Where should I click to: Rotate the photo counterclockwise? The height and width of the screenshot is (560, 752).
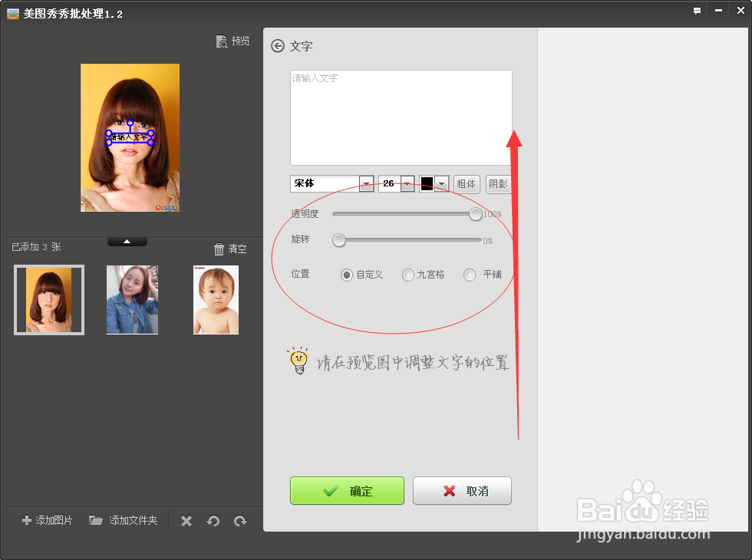pos(213,520)
